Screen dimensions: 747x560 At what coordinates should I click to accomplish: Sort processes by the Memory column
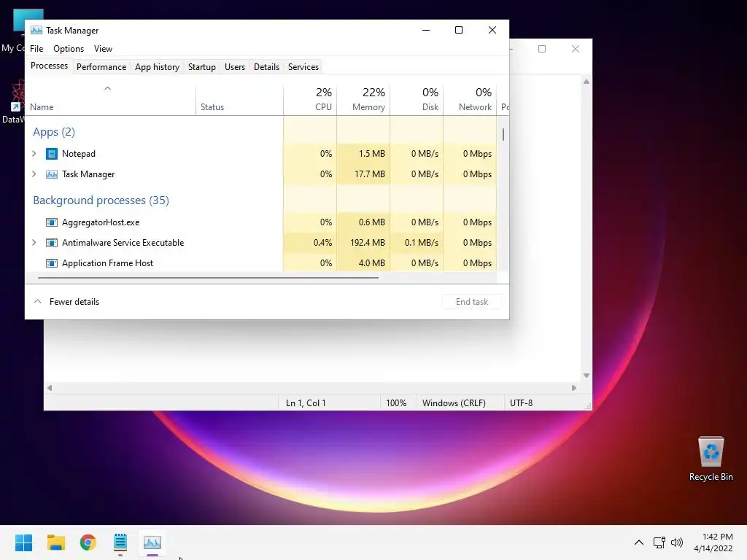(x=363, y=99)
